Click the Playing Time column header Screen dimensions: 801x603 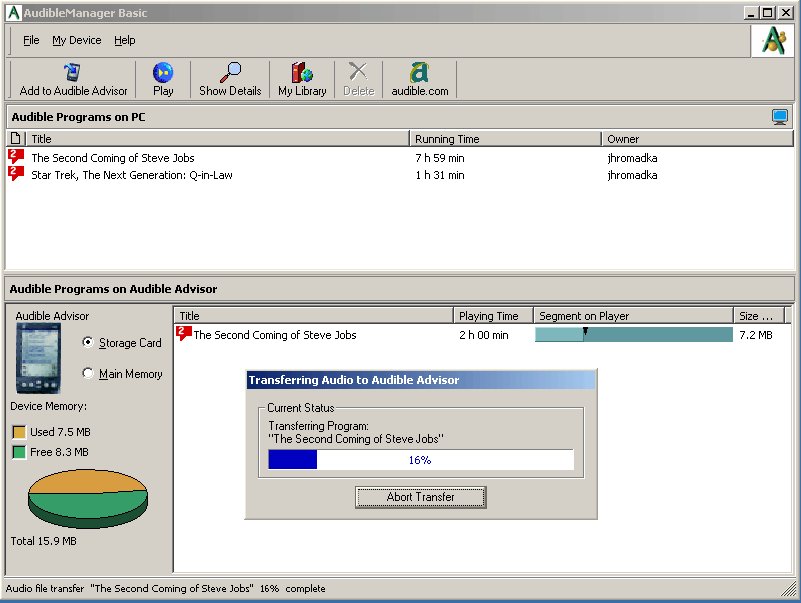point(493,316)
